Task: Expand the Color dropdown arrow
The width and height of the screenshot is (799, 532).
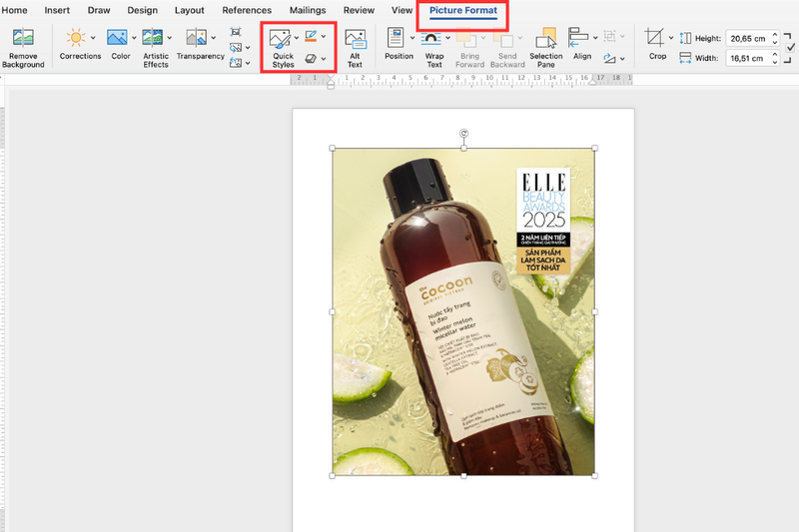Action: click(x=134, y=38)
